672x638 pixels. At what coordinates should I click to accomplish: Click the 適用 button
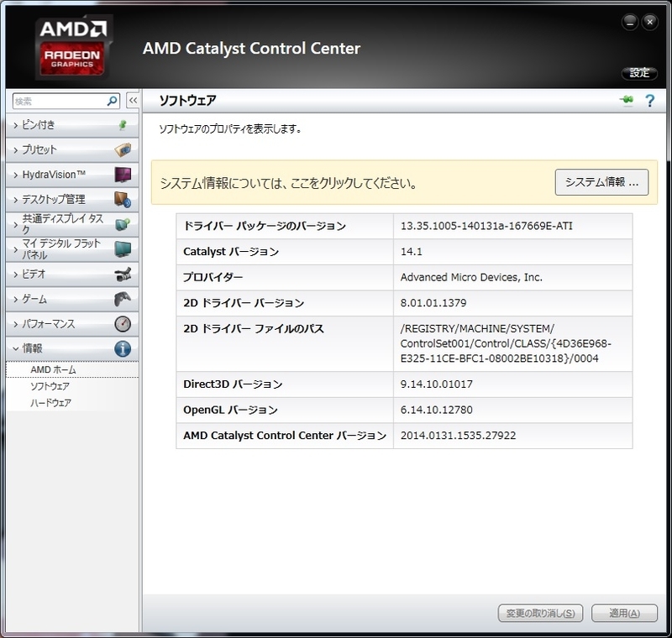624,613
